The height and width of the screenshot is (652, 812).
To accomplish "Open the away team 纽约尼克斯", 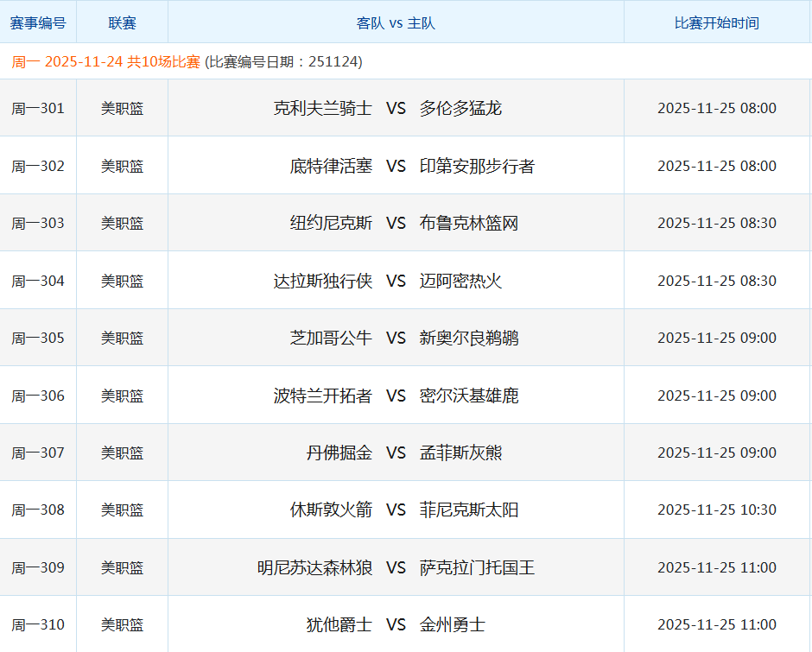I will pyautogui.click(x=331, y=223).
